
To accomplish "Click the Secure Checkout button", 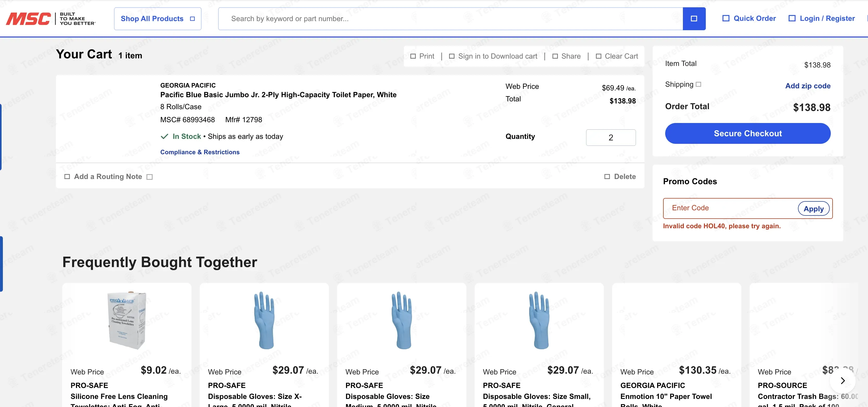I will click(748, 133).
